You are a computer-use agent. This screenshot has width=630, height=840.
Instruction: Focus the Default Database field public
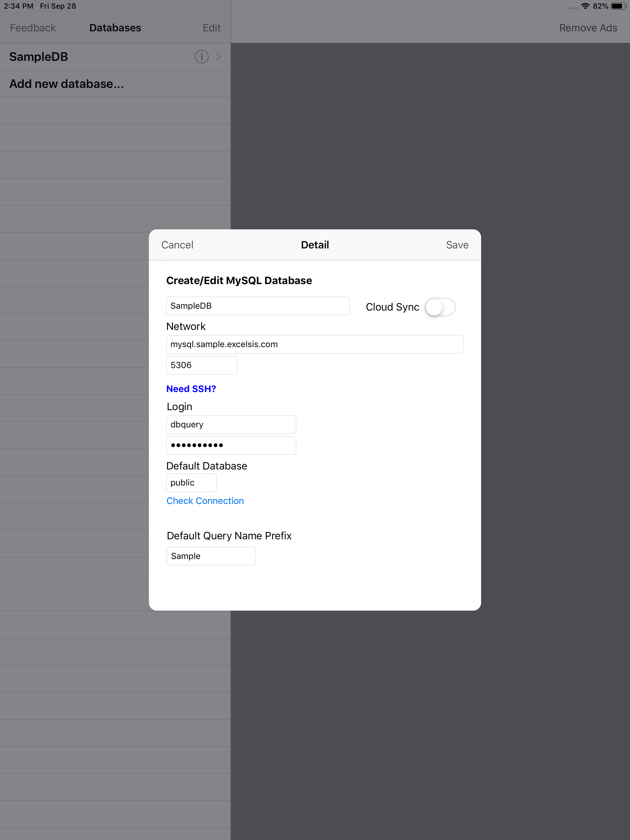pos(191,483)
